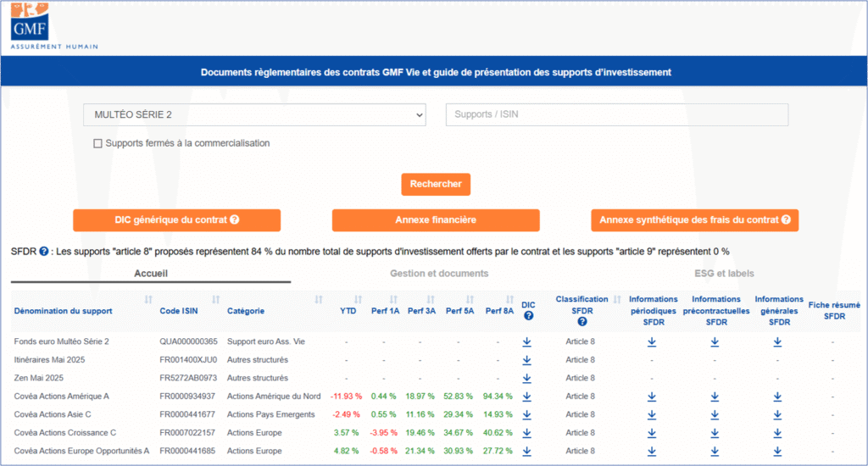This screenshot has width=868, height=466.
Task: Download precontractual SFDR info for Covéa Europe Opportunités A
Action: click(x=715, y=451)
